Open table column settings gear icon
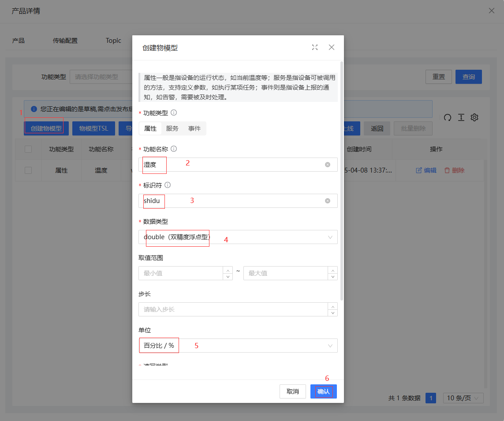 pyautogui.click(x=474, y=117)
